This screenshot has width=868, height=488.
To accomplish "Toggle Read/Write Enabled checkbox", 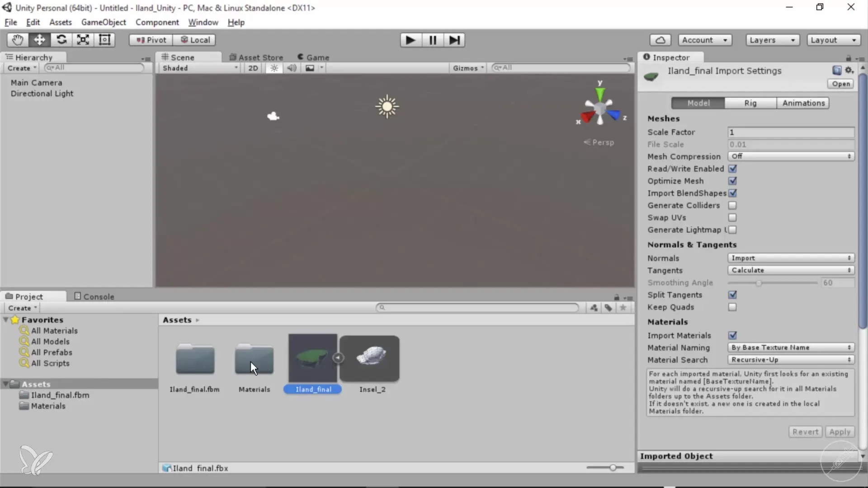I will pos(732,169).
